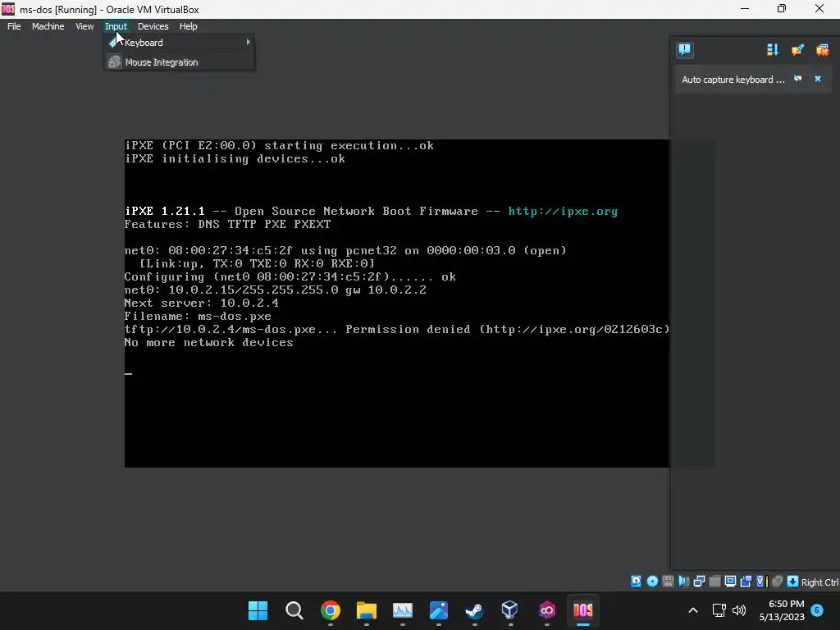Click the http://ipxe.org link in console
This screenshot has width=840, height=630.
point(563,211)
